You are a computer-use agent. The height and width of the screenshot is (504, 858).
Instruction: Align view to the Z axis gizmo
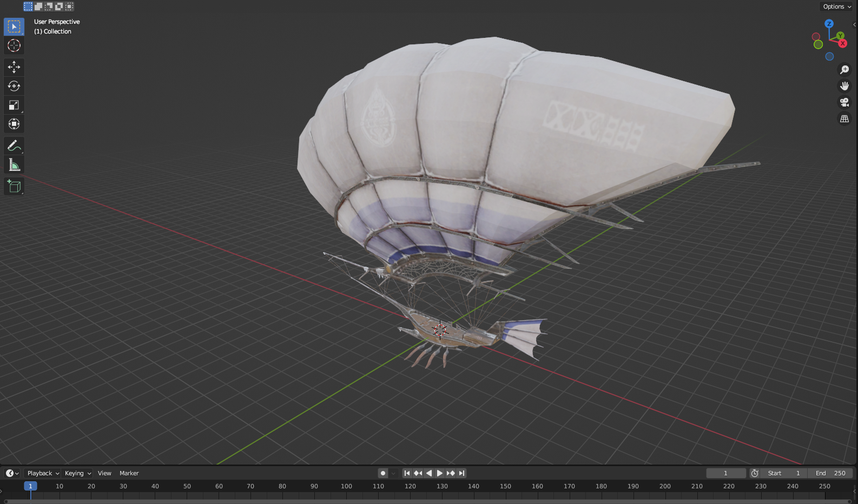click(829, 24)
